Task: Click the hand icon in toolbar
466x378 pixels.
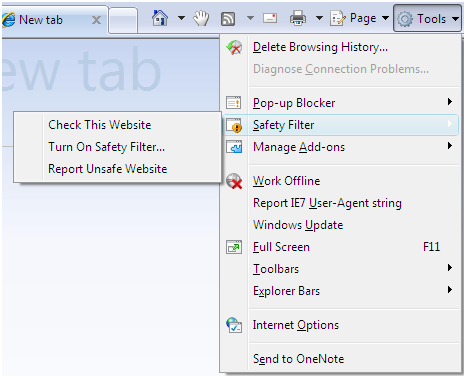Action: [201, 18]
